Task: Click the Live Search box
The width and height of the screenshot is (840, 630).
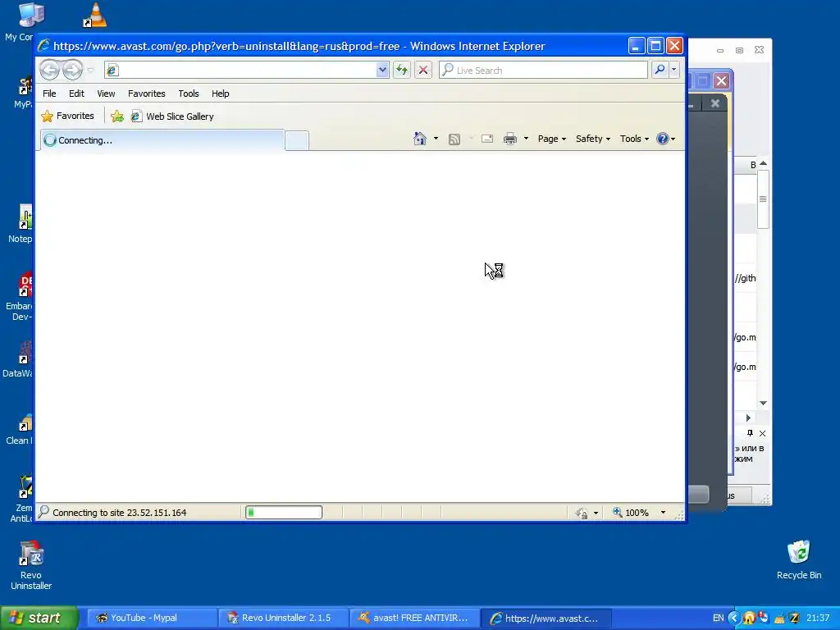Action: point(543,71)
